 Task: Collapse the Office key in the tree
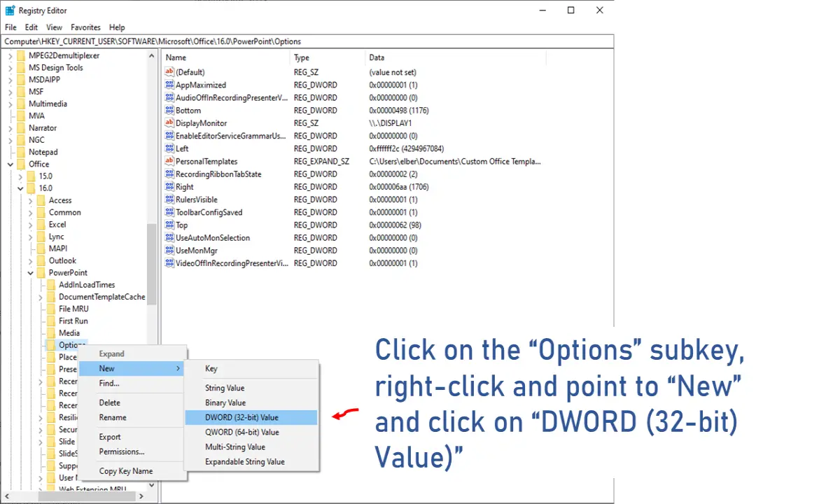10,164
